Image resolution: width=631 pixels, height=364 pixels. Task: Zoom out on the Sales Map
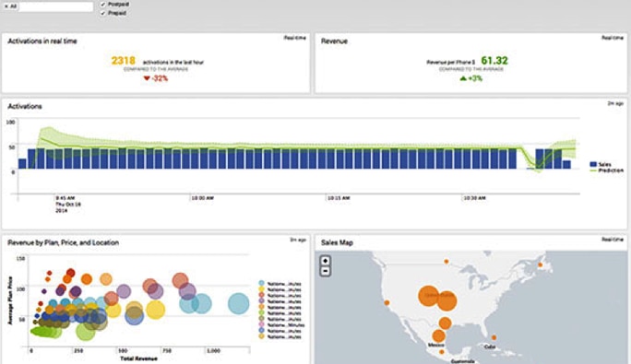pos(325,271)
